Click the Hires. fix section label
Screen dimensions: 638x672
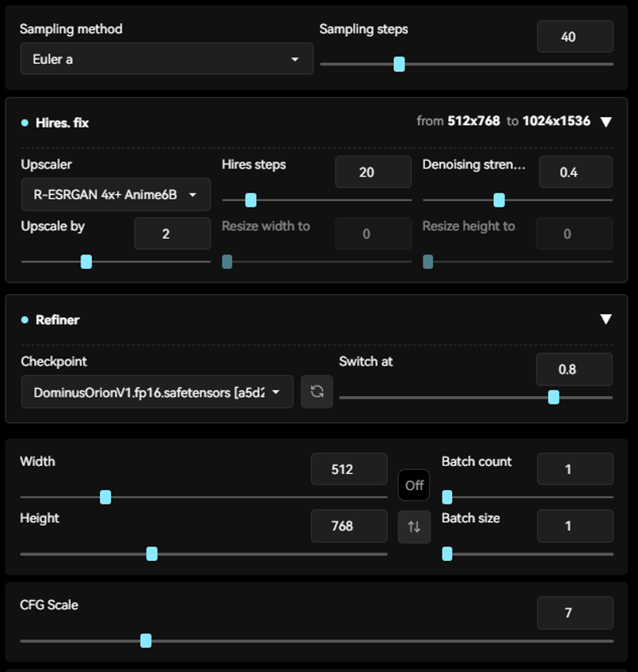(62, 123)
